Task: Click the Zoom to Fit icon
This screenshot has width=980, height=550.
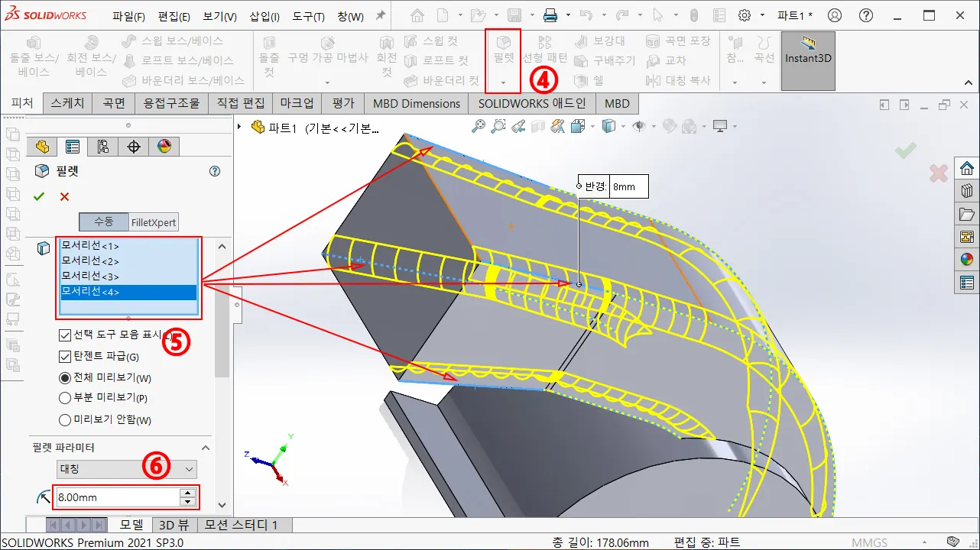Action: 479,126
